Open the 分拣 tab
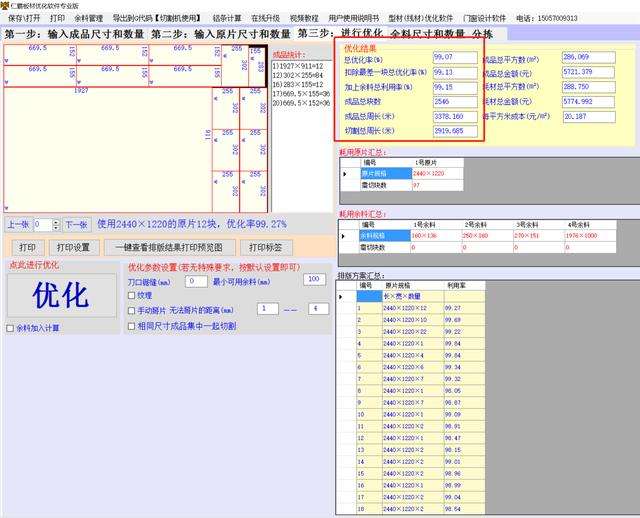This screenshot has height=518, width=640. click(x=482, y=33)
